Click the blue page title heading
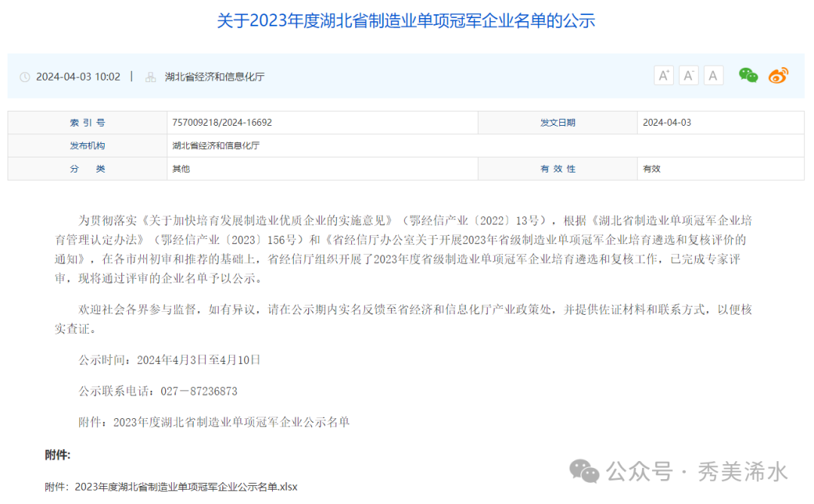The height and width of the screenshot is (504, 814). click(x=406, y=20)
